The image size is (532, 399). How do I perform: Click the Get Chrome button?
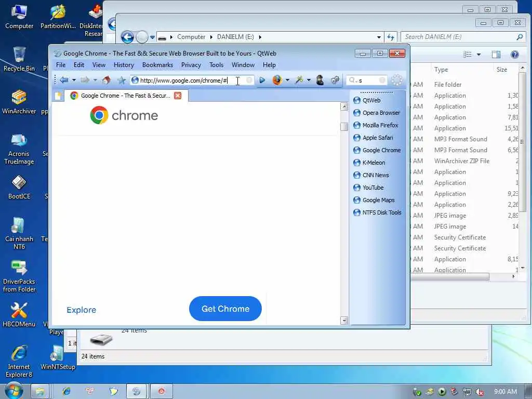225,309
